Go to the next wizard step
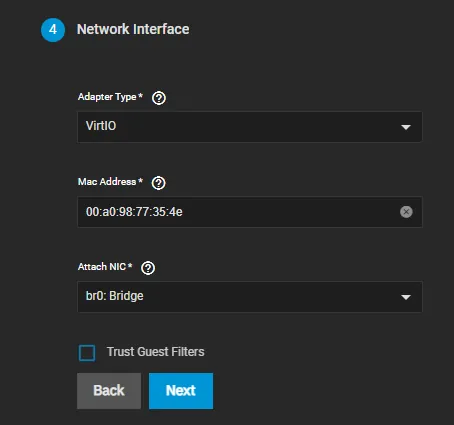454x425 pixels. [181, 391]
